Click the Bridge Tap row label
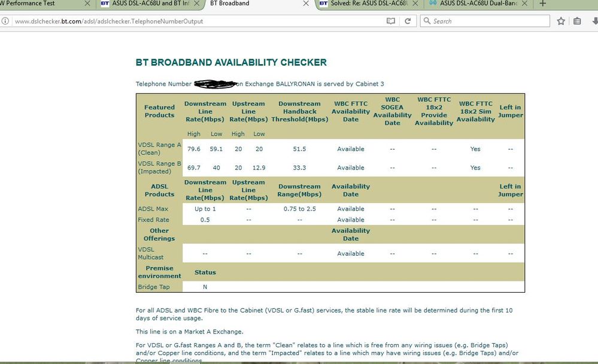Image resolution: width=598 pixels, height=364 pixels. [x=154, y=287]
